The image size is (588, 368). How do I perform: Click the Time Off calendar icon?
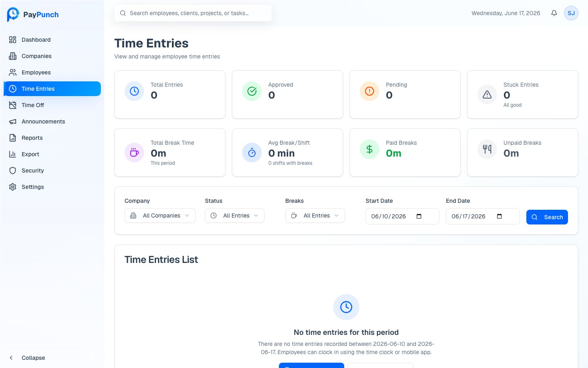coord(13,105)
